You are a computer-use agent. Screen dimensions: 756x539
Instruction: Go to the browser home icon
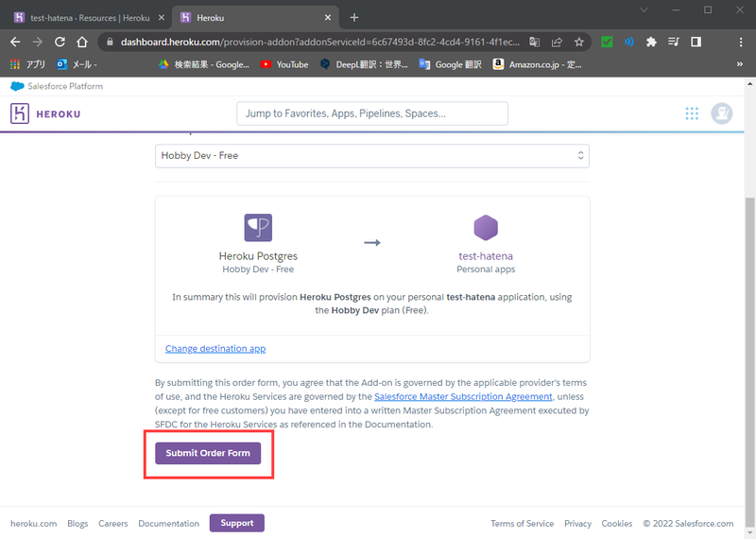[x=82, y=42]
